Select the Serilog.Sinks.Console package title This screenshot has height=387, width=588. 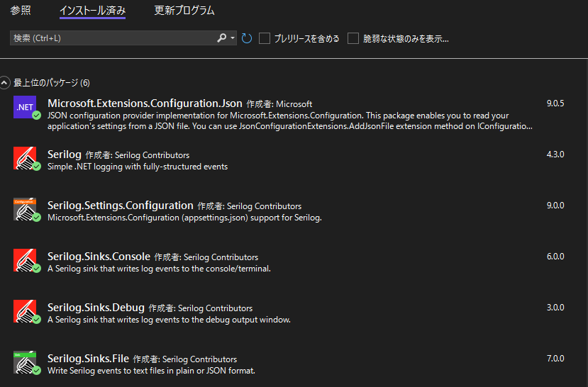[99, 257]
